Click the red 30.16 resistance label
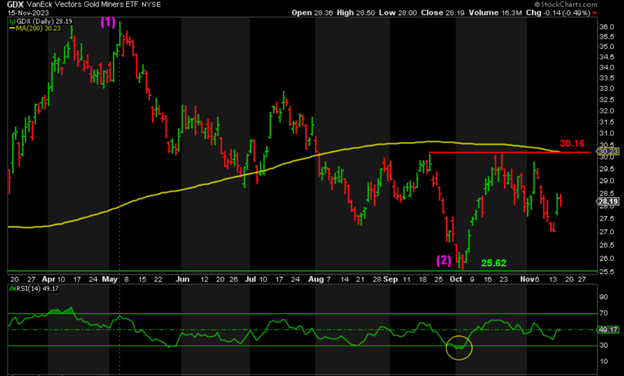Image resolution: width=624 pixels, height=376 pixels. pyautogui.click(x=572, y=143)
